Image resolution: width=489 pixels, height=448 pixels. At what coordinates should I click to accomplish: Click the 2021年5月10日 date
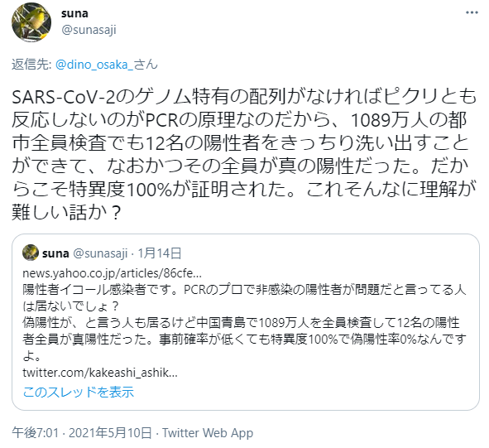coord(110,433)
